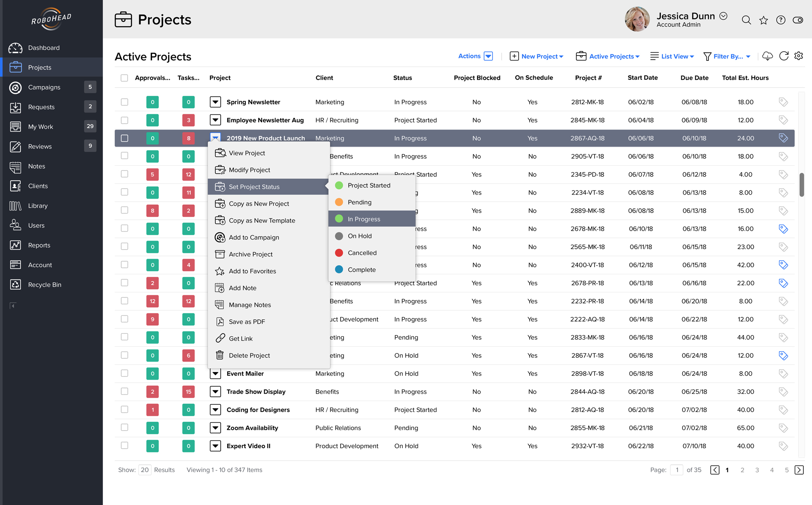This screenshot has width=812, height=505.
Task: Toggle the select-all header checkbox
Action: point(125,78)
